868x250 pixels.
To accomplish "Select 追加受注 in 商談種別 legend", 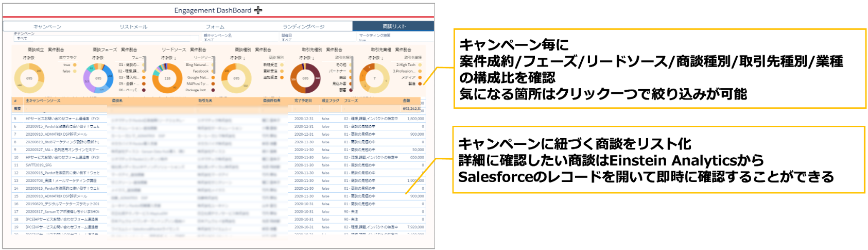I will pos(273,77).
